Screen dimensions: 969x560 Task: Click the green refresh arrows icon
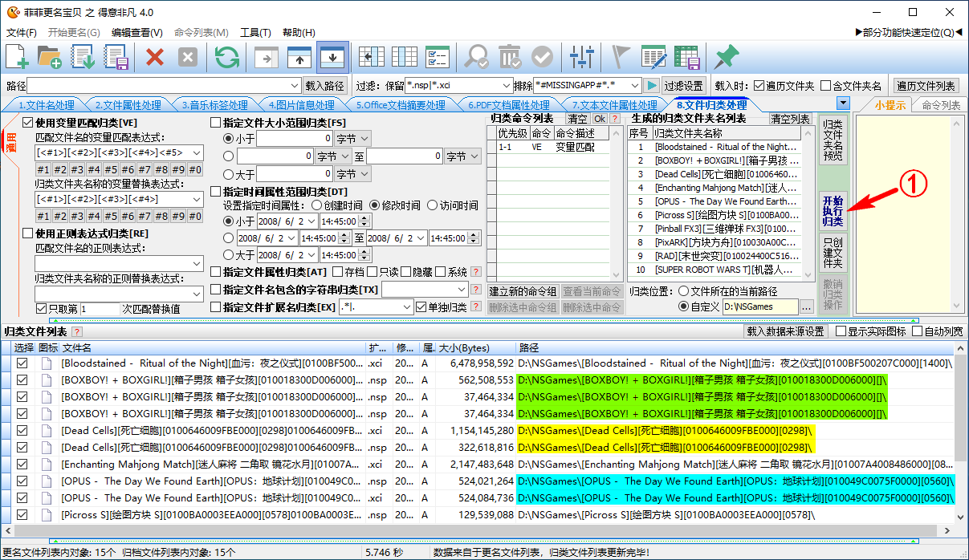pos(227,57)
